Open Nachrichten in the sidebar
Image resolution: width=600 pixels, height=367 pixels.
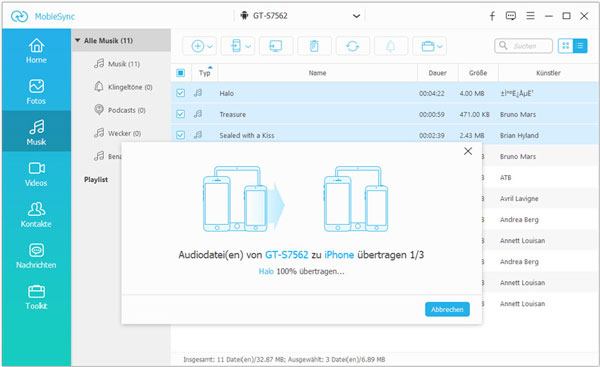point(36,256)
